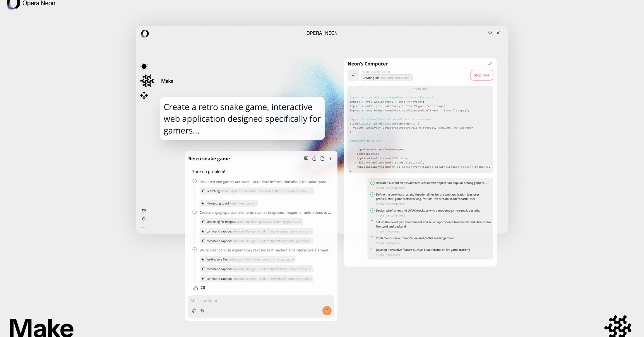644x337 pixels.
Task: Open the Navigating to url creation.com chip
Action: tap(229, 203)
